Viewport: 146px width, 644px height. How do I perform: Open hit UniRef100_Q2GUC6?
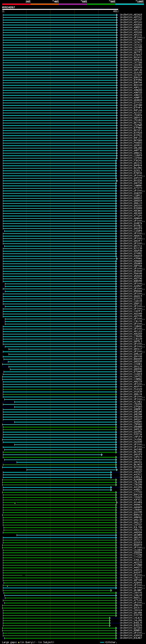131,543
